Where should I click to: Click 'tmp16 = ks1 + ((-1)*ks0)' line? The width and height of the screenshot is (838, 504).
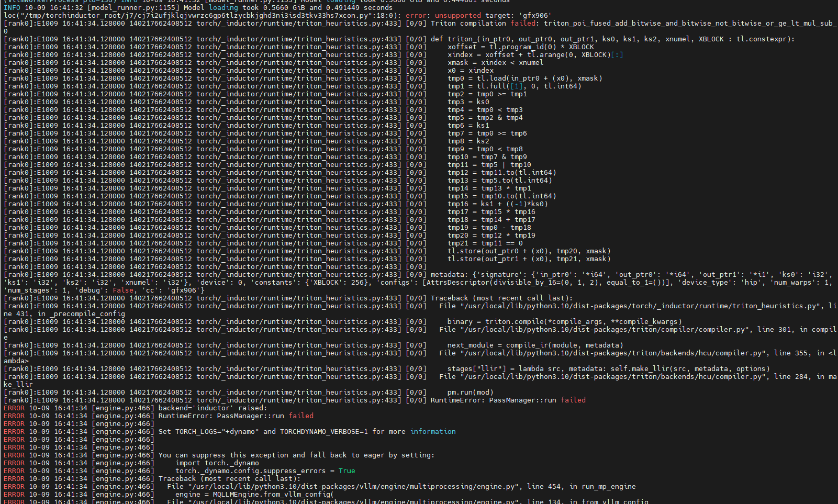(498, 204)
